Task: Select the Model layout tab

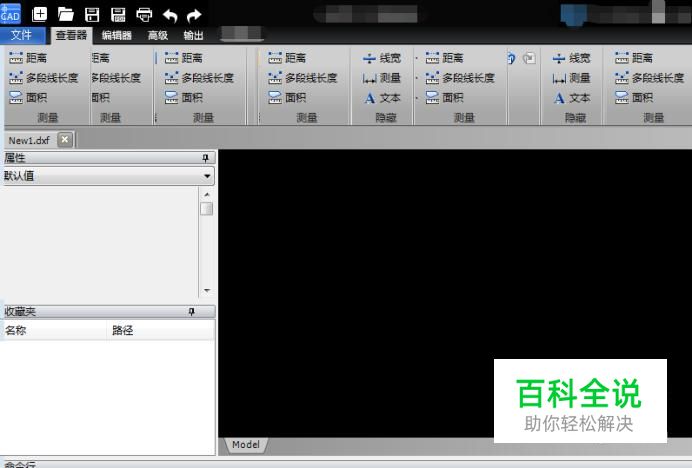Action: [246, 445]
